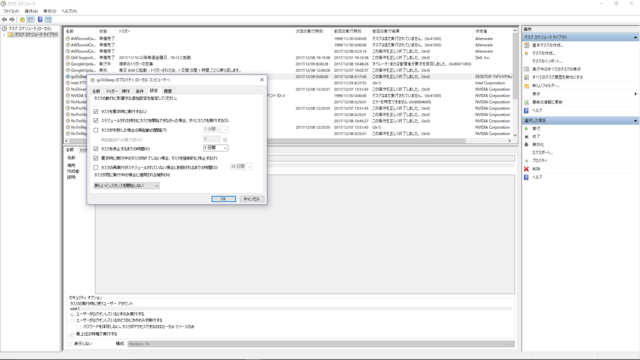Screen dimensions: 640x360
Task: Toggle 'run with highest privileges' checkbox
Action: coord(72,334)
